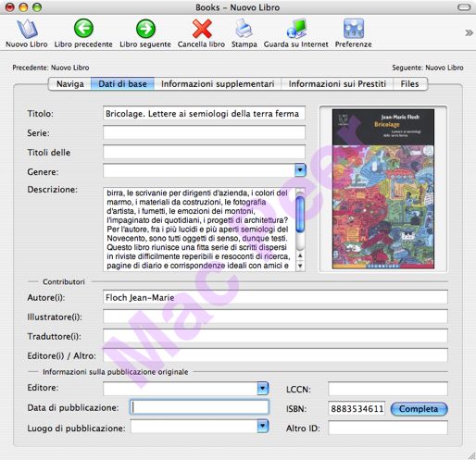Open the Editore combo box arrow

[263, 389]
